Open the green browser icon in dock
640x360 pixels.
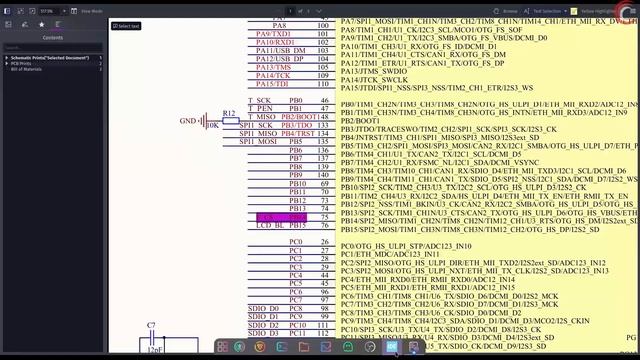[x=240, y=347]
